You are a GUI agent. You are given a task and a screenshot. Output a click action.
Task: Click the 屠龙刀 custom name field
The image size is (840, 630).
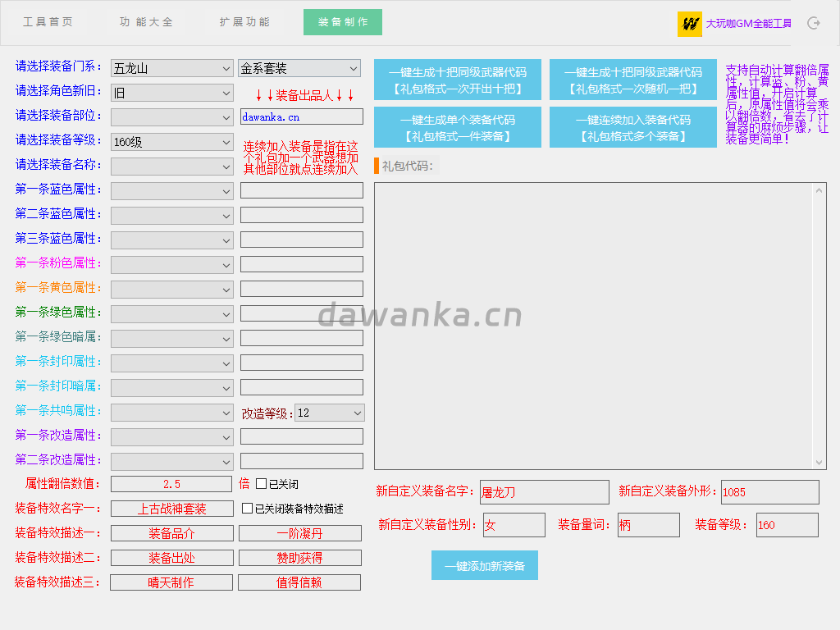(x=545, y=492)
